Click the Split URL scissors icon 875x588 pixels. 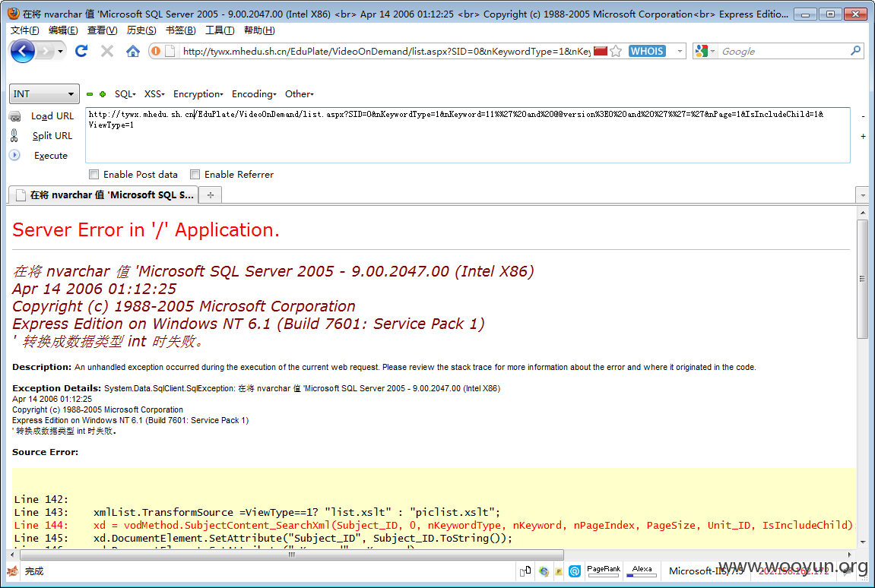pos(14,135)
